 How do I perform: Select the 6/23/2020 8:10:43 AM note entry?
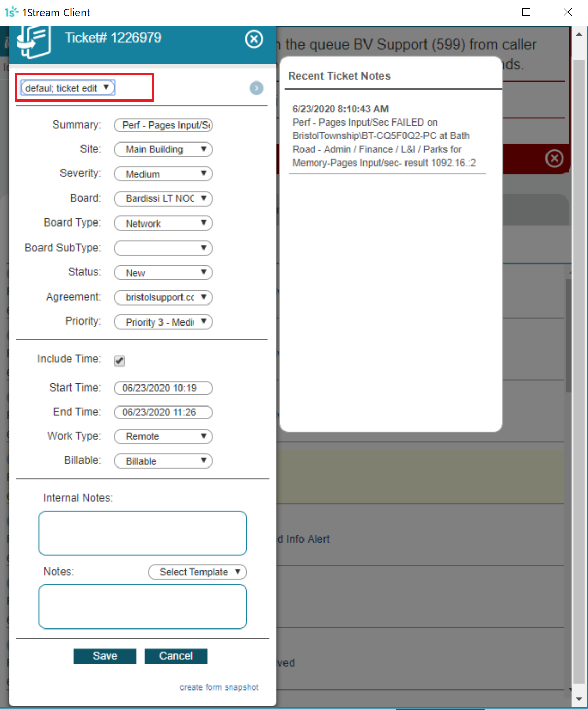click(x=387, y=136)
